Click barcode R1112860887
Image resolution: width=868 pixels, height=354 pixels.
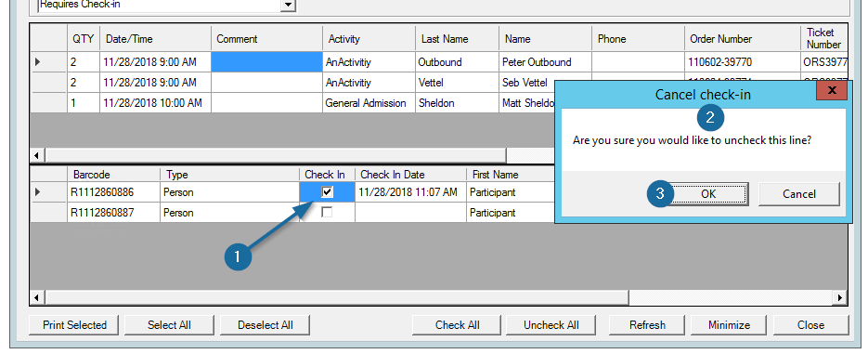coord(113,212)
